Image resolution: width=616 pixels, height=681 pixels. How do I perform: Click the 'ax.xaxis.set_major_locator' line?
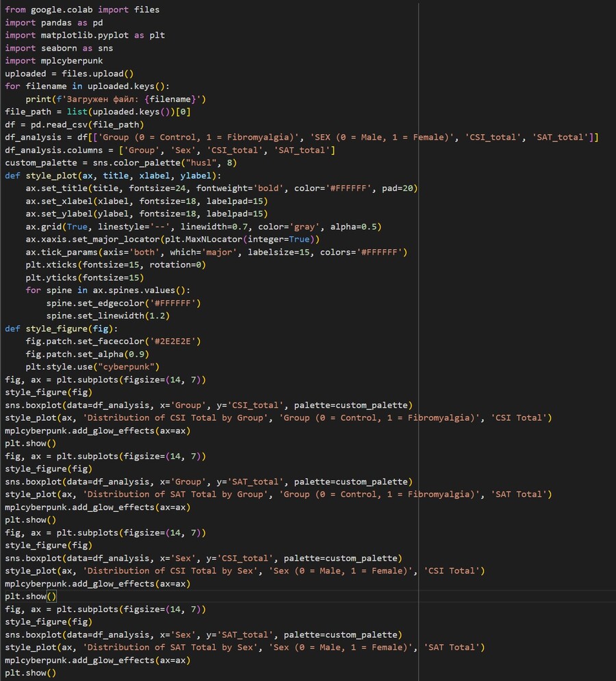click(172, 240)
